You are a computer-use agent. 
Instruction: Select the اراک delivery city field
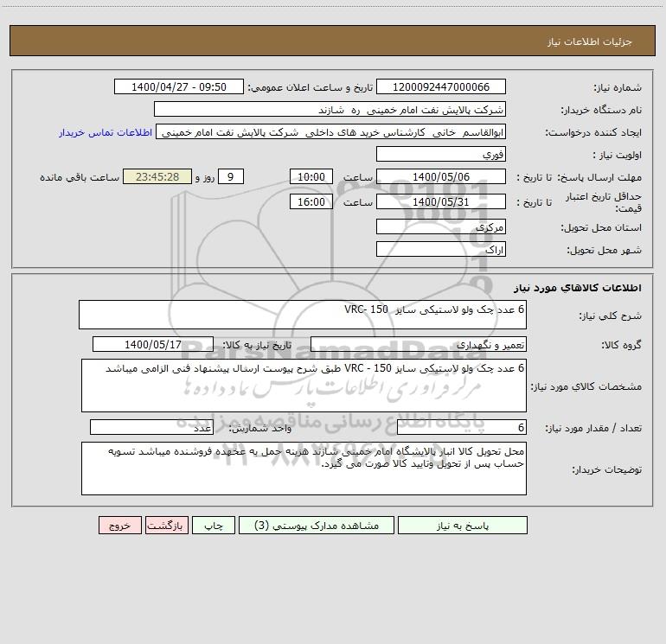pyautogui.click(x=441, y=249)
